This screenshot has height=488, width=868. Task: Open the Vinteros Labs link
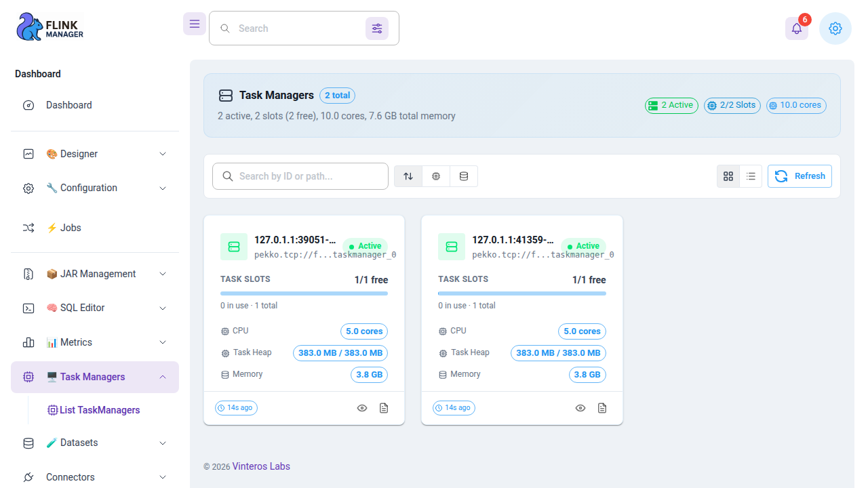click(261, 466)
